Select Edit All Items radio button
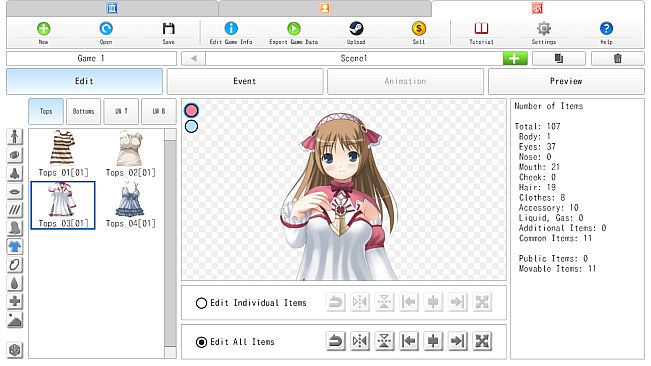This screenshot has width=651, height=366. point(201,342)
